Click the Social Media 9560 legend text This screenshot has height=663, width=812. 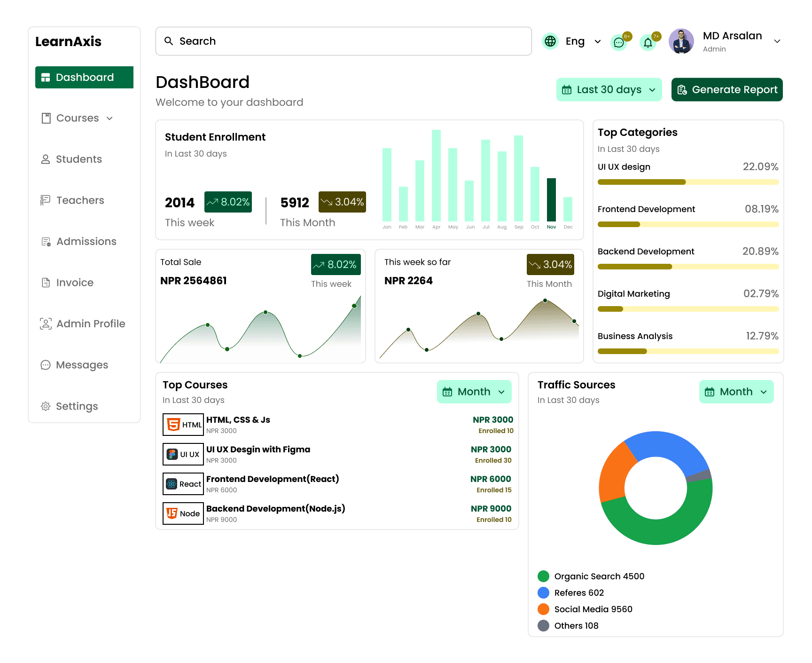pyautogui.click(x=593, y=609)
